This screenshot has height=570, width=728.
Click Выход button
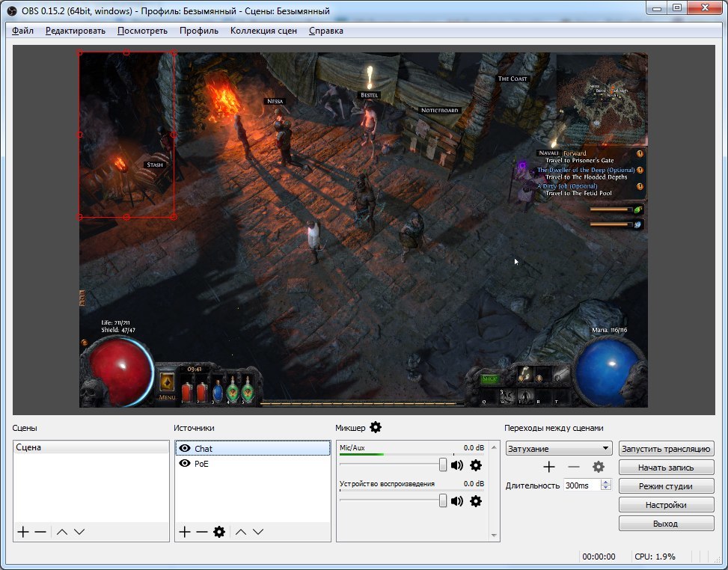pyautogui.click(x=666, y=523)
